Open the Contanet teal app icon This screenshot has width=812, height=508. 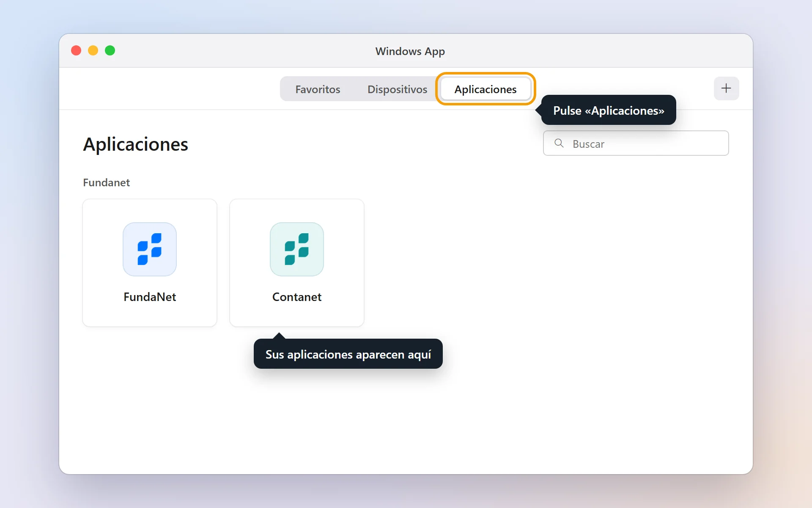pos(297,249)
